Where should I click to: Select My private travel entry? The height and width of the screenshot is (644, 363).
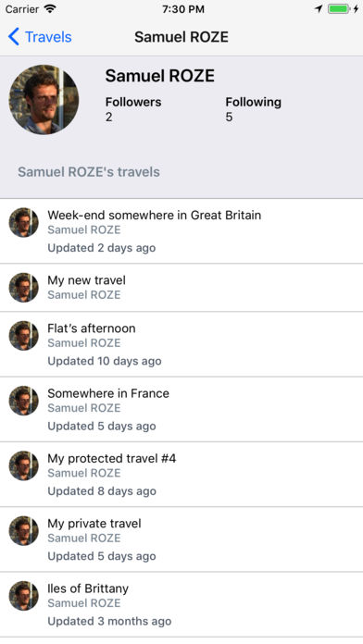coord(181,539)
